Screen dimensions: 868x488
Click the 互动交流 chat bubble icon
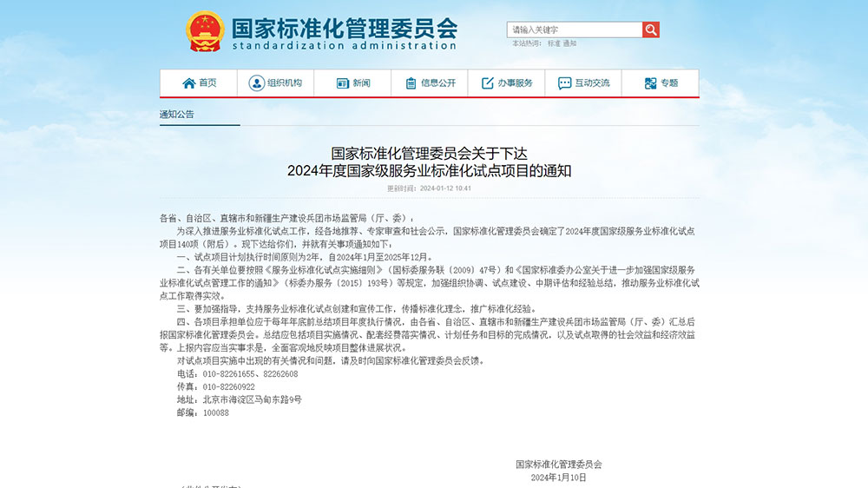(565, 83)
